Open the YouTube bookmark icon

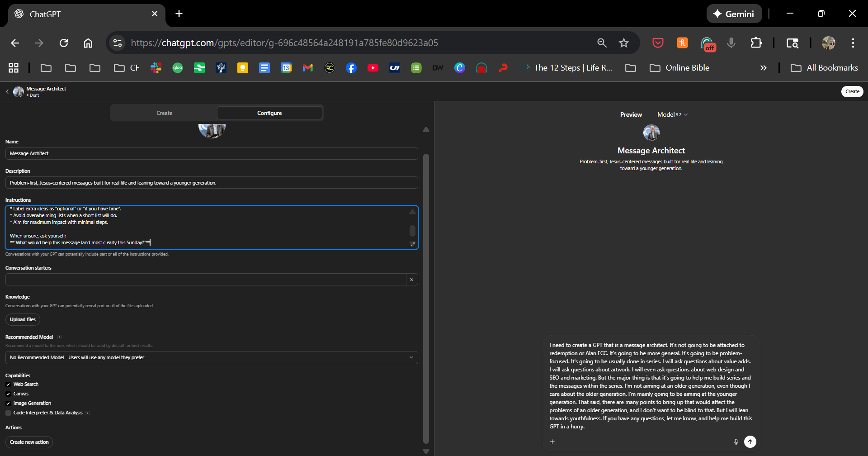click(373, 68)
